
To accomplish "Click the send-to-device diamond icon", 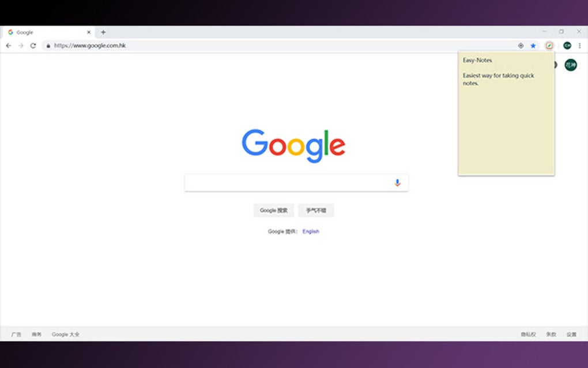I will [x=521, y=46].
